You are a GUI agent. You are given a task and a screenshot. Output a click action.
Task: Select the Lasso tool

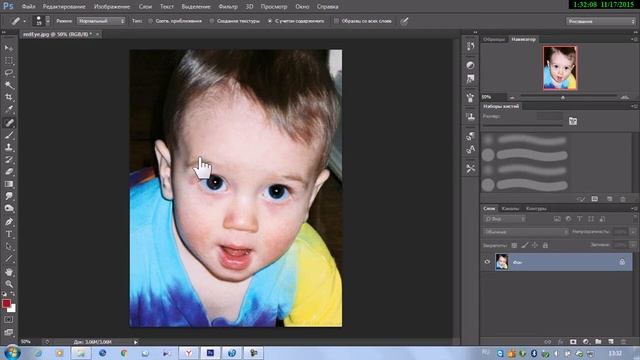(9, 73)
